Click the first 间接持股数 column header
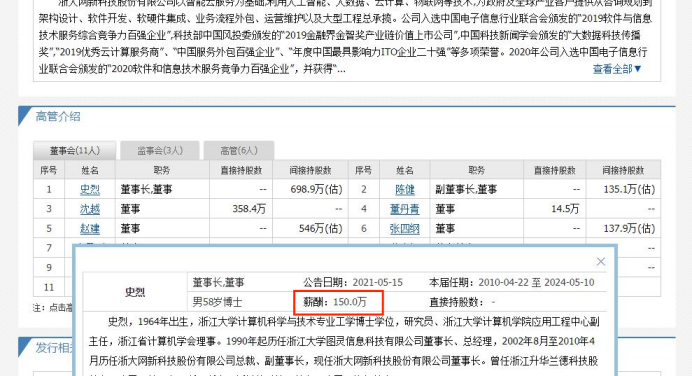 coord(310,170)
